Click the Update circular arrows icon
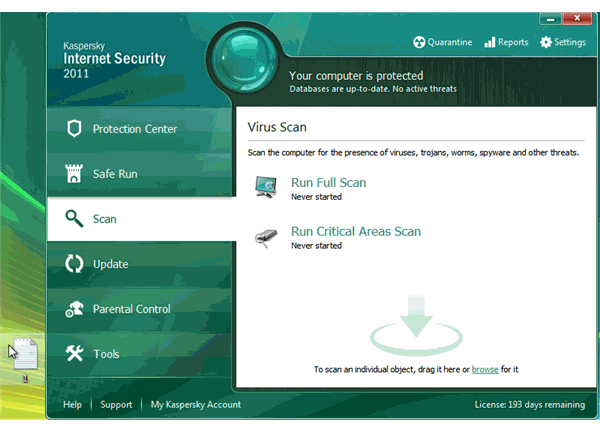This screenshot has width=600, height=430. coord(74,264)
